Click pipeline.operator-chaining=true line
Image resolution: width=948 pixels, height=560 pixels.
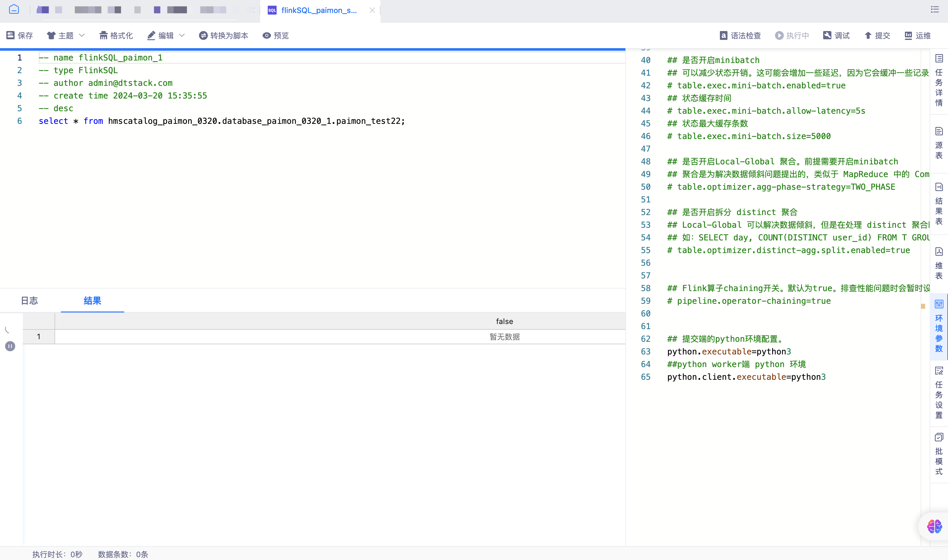point(749,301)
